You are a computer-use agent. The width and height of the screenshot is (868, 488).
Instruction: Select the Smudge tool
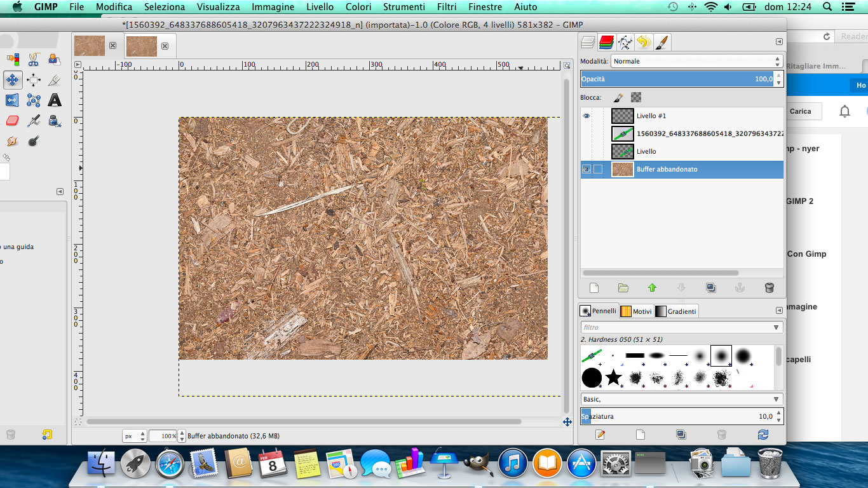[13, 141]
